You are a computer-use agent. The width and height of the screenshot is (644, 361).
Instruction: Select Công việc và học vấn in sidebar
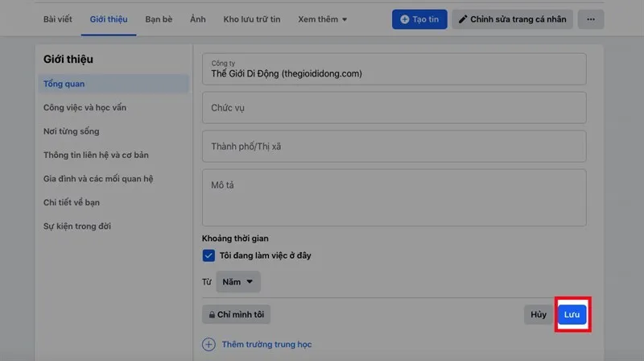(85, 107)
